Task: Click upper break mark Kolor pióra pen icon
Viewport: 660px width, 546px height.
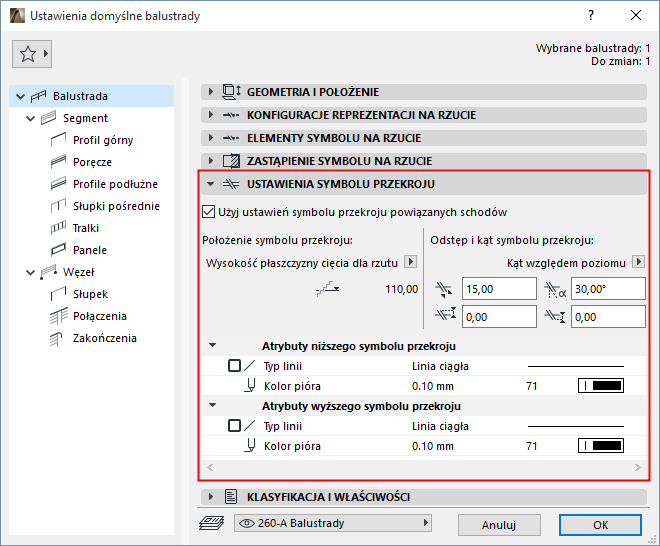Action: (250, 445)
